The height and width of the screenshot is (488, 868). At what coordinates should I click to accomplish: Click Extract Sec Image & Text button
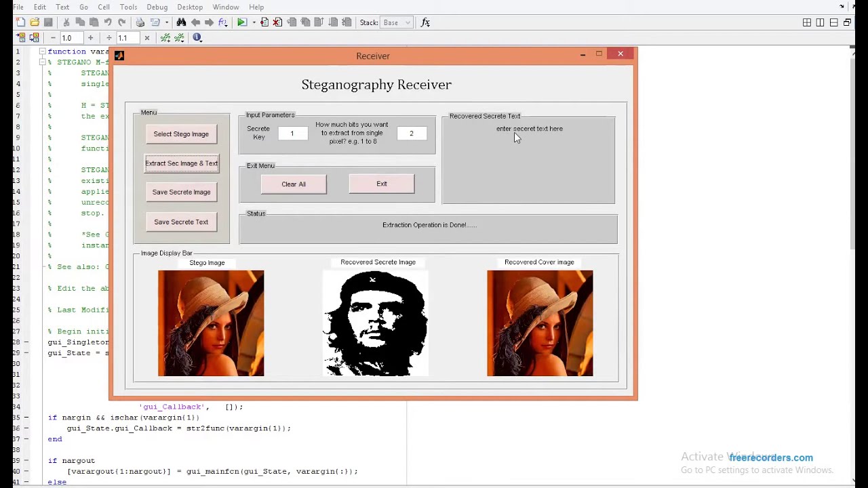[x=182, y=163]
